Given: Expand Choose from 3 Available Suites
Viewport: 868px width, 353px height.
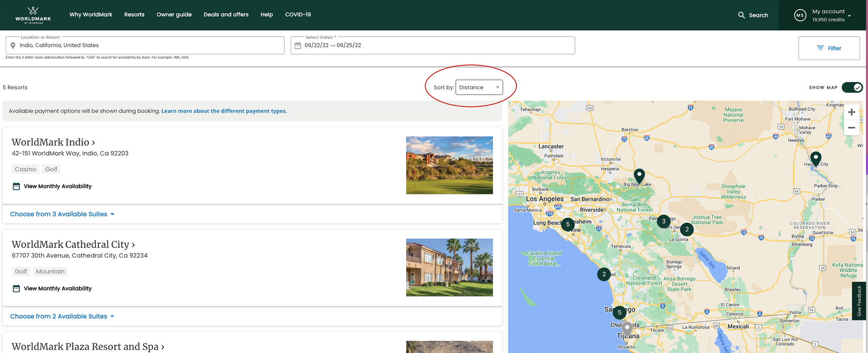Looking at the screenshot, I should pos(62,214).
